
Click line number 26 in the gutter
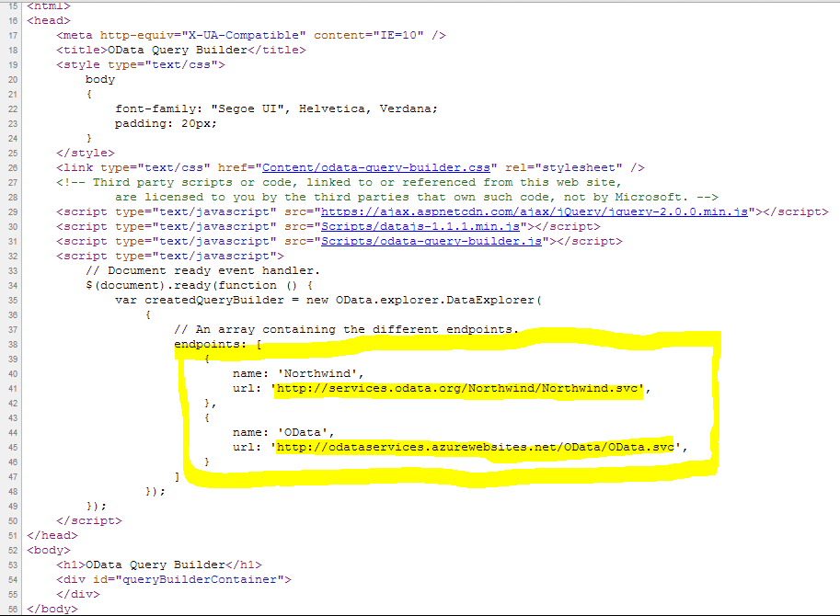pos(13,168)
